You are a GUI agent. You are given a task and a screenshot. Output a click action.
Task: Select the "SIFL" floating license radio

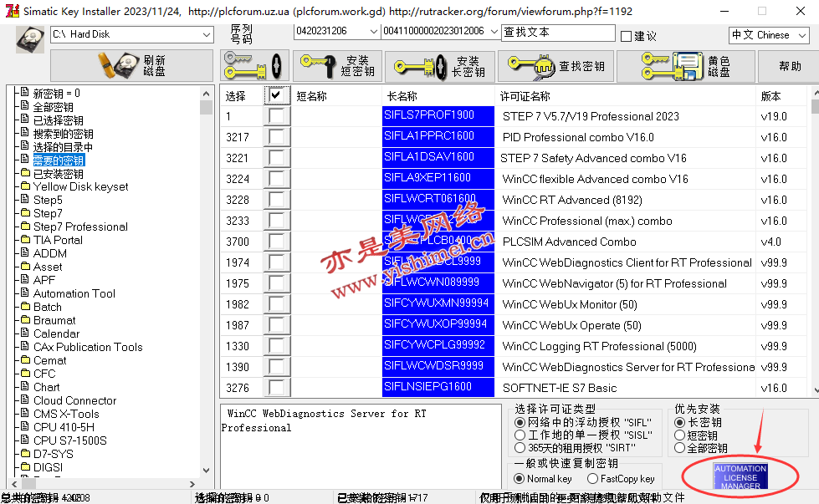coord(520,422)
